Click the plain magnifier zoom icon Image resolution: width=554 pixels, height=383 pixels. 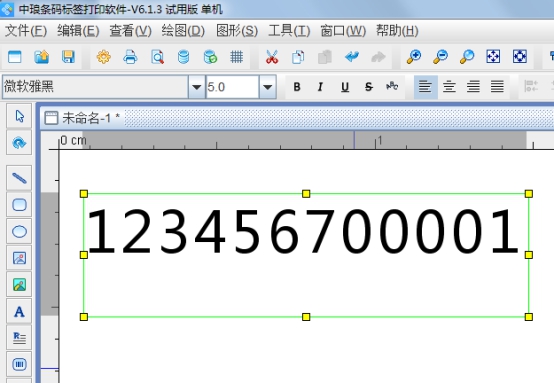coord(467,57)
